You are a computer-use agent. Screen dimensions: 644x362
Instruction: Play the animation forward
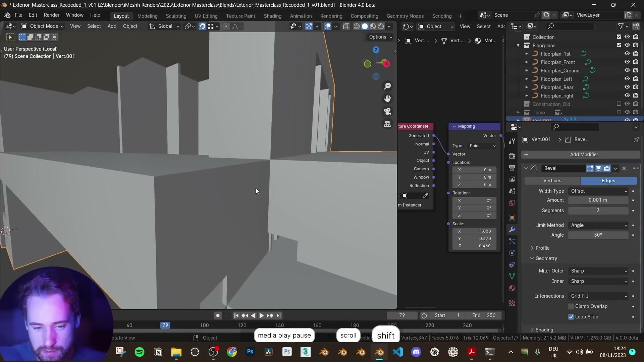[261, 316]
